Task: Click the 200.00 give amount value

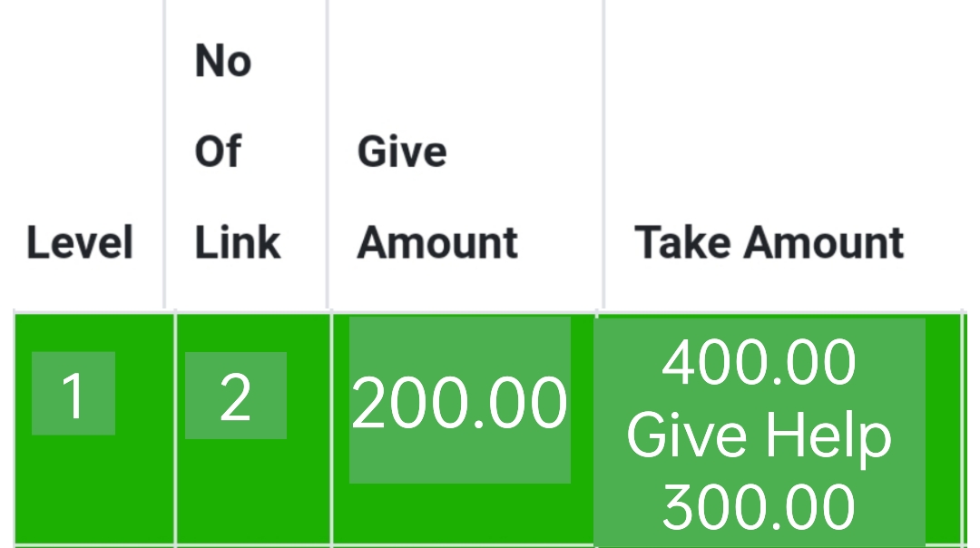Action: tap(459, 400)
